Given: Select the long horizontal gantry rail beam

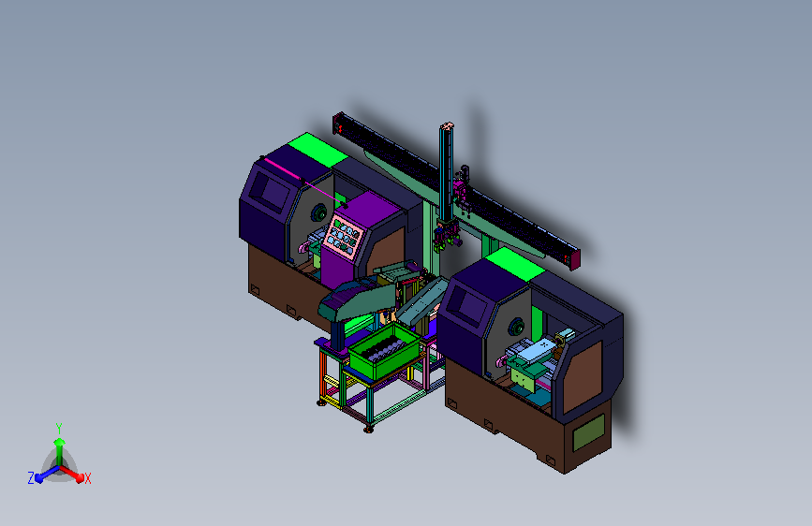Looking at the screenshot, I should point(456,191).
